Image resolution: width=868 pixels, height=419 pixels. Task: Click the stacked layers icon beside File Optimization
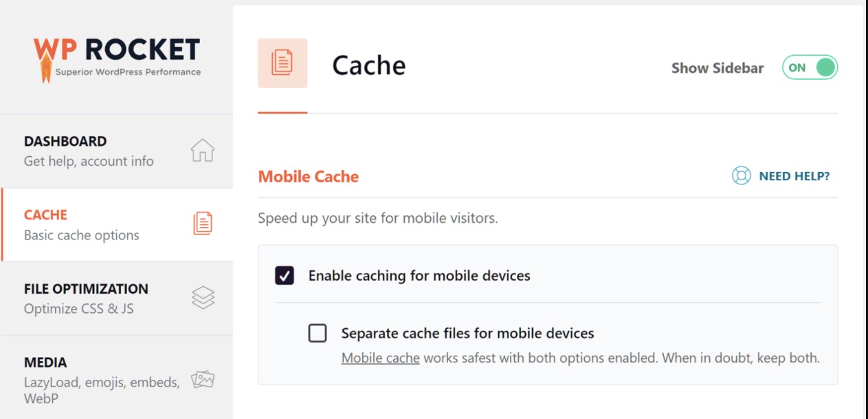coord(203,297)
